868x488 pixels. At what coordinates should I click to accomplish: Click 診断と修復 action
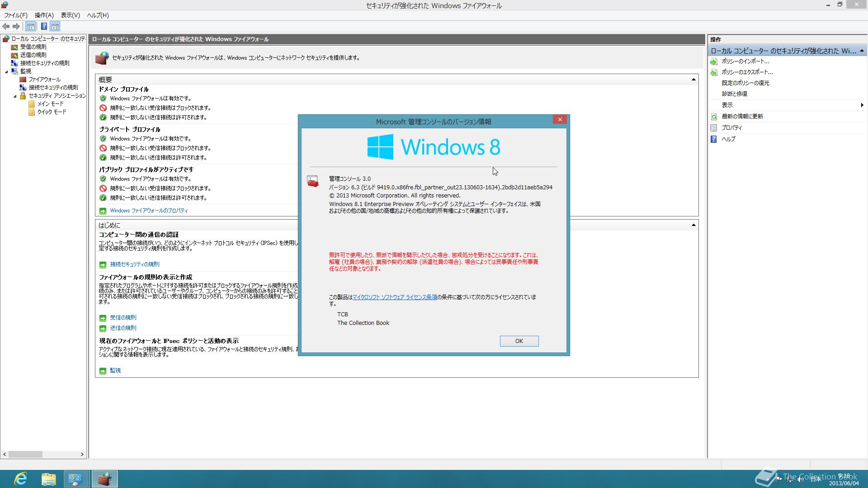(734, 94)
